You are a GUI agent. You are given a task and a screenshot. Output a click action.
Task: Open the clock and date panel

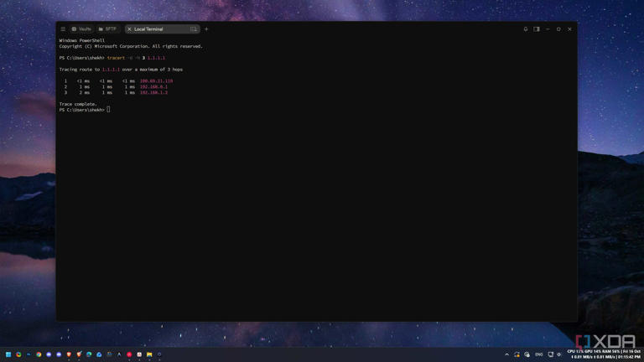coord(604,354)
